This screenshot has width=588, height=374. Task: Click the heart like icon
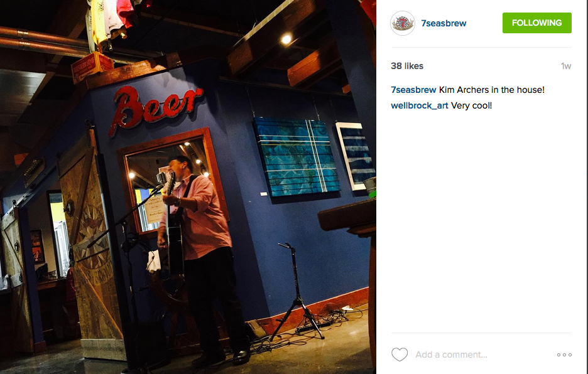(400, 355)
